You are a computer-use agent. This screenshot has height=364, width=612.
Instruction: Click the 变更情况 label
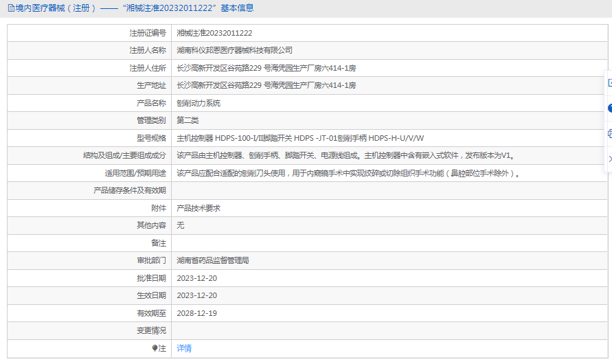pos(151,330)
